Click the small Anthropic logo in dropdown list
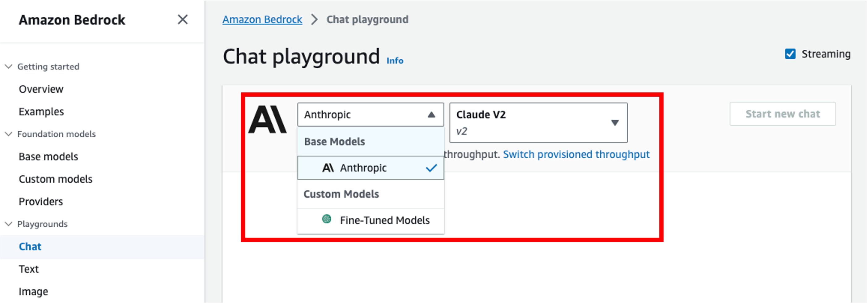Image resolution: width=868 pixels, height=303 pixels. pyautogui.click(x=328, y=168)
